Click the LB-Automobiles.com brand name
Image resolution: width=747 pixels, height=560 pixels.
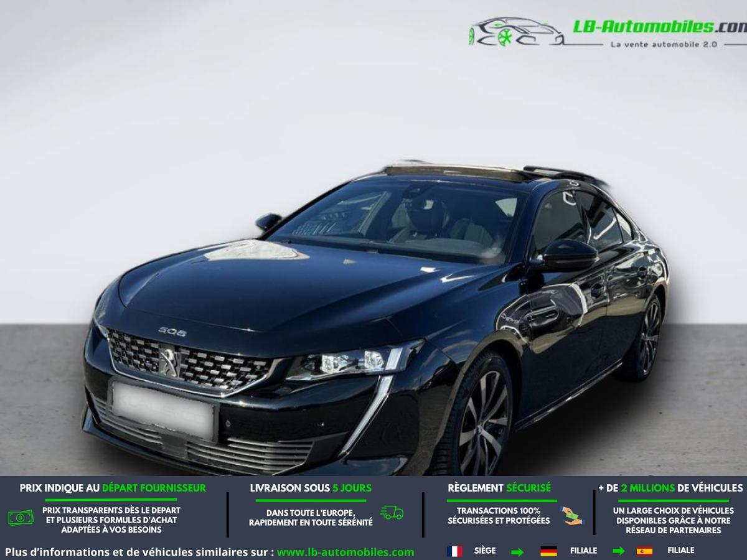(x=660, y=26)
